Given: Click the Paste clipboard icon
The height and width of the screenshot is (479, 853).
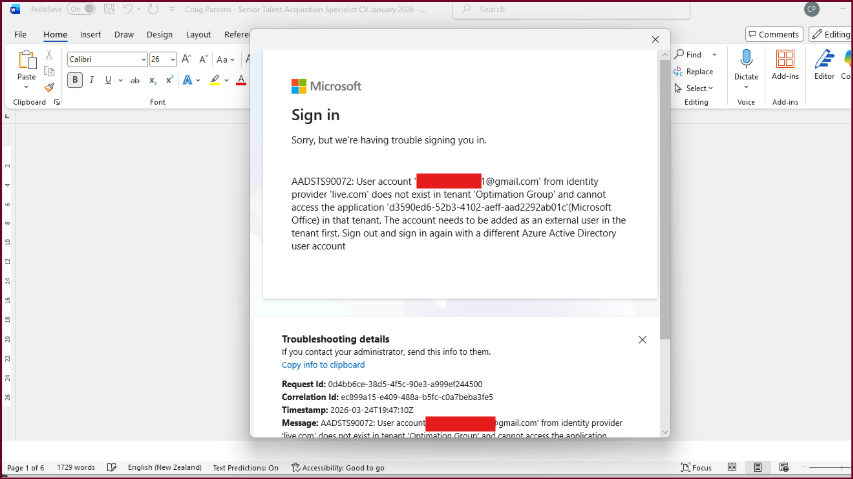Looking at the screenshot, I should (26, 61).
